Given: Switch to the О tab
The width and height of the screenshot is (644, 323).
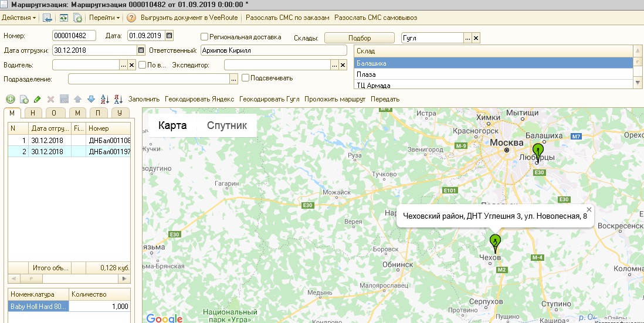Looking at the screenshot, I should click(x=55, y=113).
